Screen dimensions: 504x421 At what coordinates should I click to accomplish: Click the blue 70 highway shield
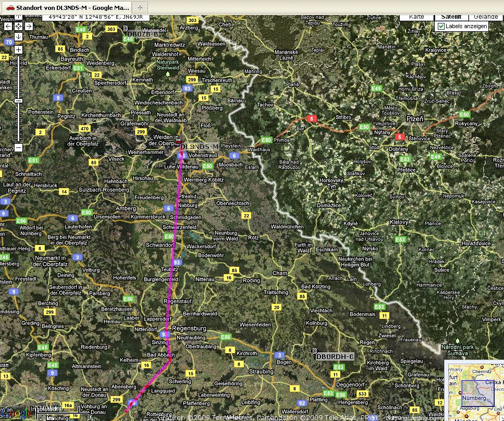[x=9, y=42]
